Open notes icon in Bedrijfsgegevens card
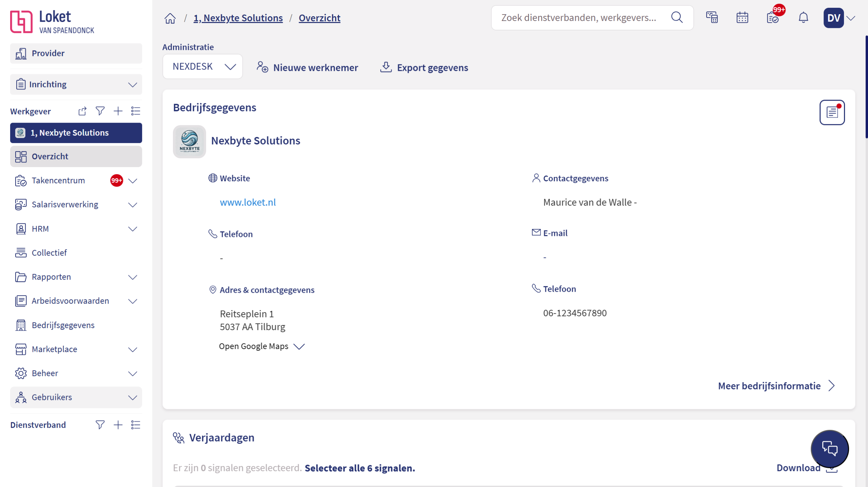 point(832,113)
